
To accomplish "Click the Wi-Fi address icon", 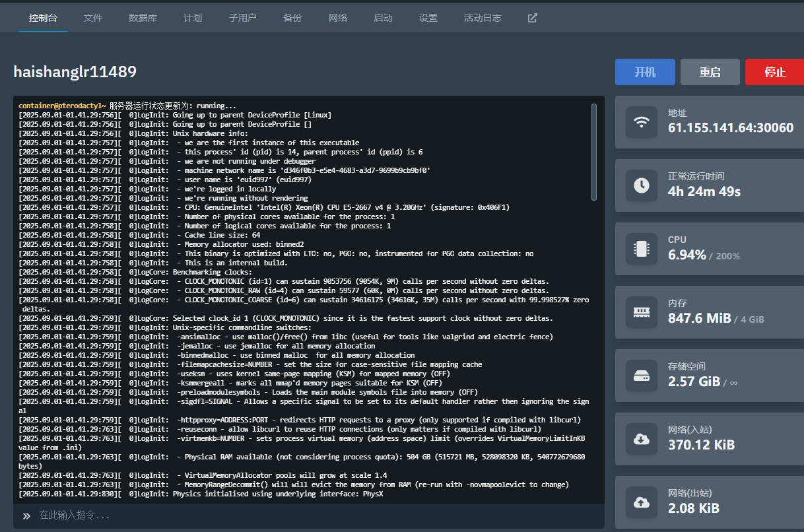I will click(x=641, y=122).
